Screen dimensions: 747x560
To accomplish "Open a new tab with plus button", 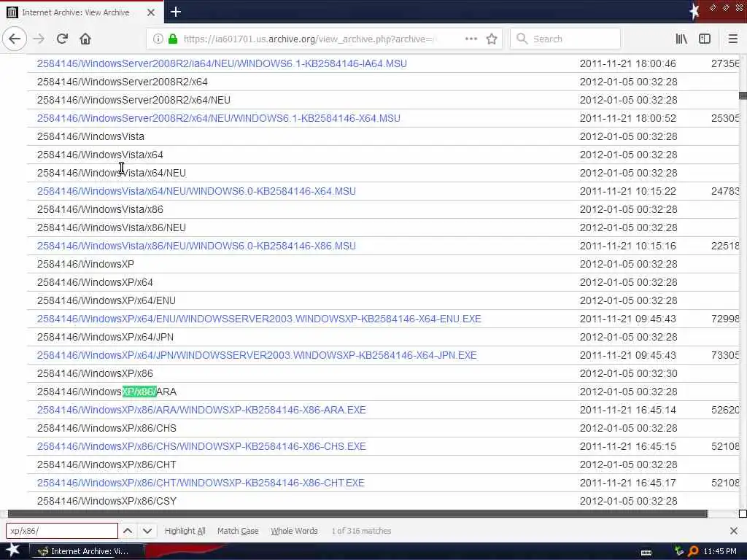I will tap(175, 12).
